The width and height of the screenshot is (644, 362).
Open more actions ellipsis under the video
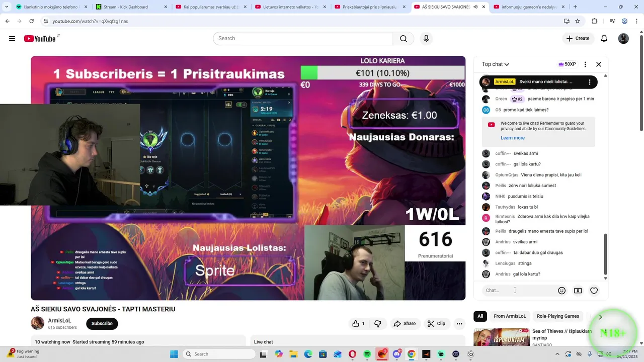tap(459, 324)
